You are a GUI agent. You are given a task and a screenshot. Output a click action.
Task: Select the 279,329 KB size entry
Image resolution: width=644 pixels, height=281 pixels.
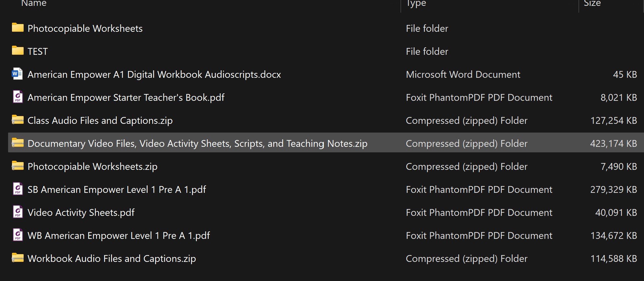[x=613, y=190]
